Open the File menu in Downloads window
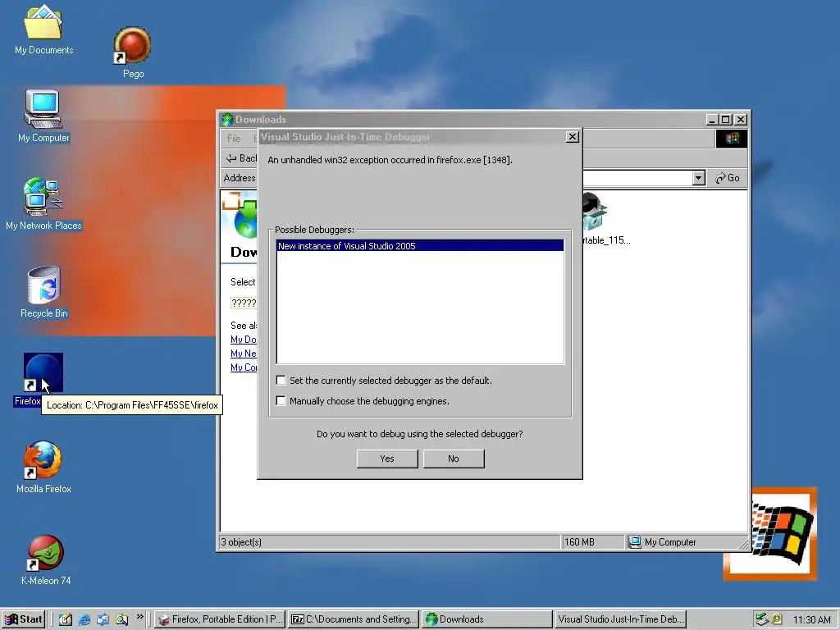This screenshot has width=840, height=630. [234, 138]
